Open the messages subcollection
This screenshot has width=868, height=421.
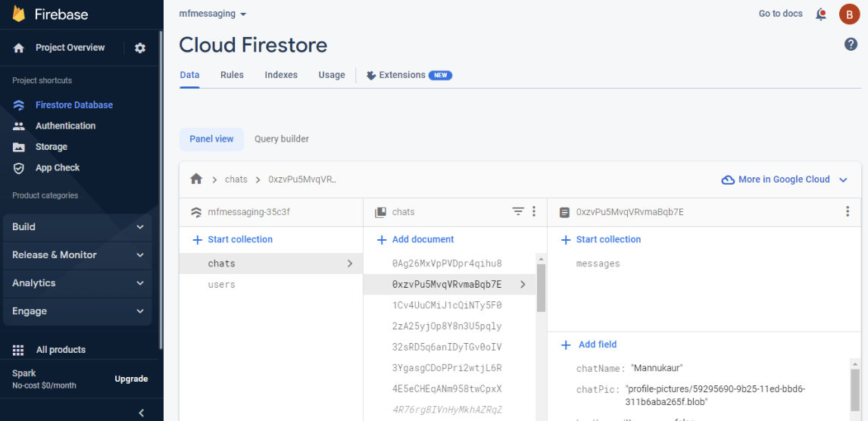tap(598, 264)
